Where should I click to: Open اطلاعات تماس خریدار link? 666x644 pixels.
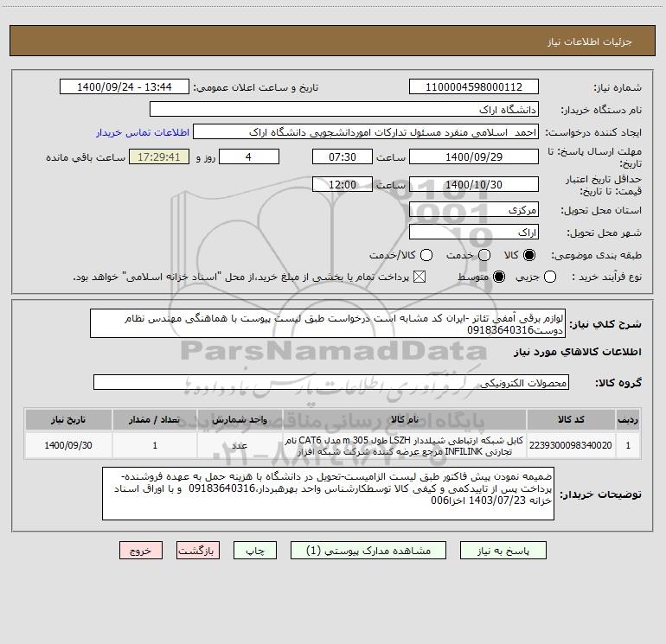click(143, 132)
